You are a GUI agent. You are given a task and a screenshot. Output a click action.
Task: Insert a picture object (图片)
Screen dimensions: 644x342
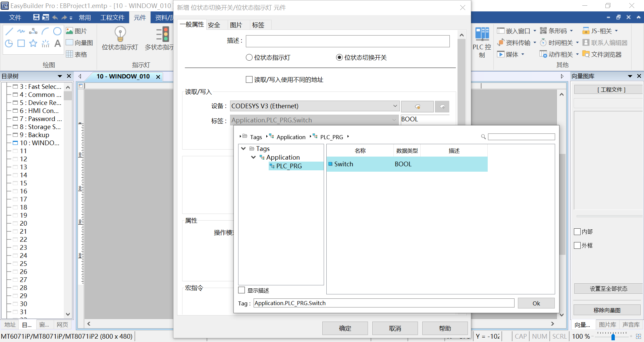76,31
